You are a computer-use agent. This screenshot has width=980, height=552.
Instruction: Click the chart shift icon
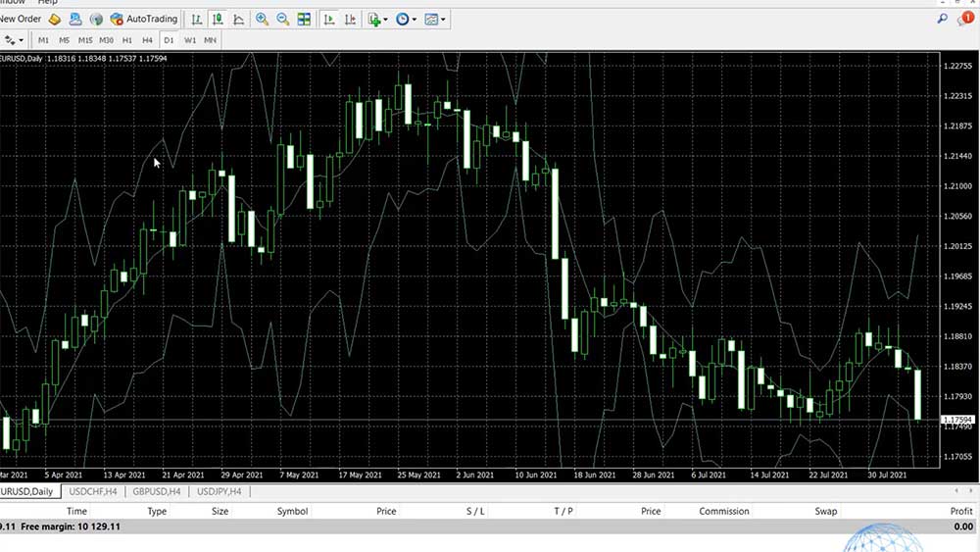point(350,19)
